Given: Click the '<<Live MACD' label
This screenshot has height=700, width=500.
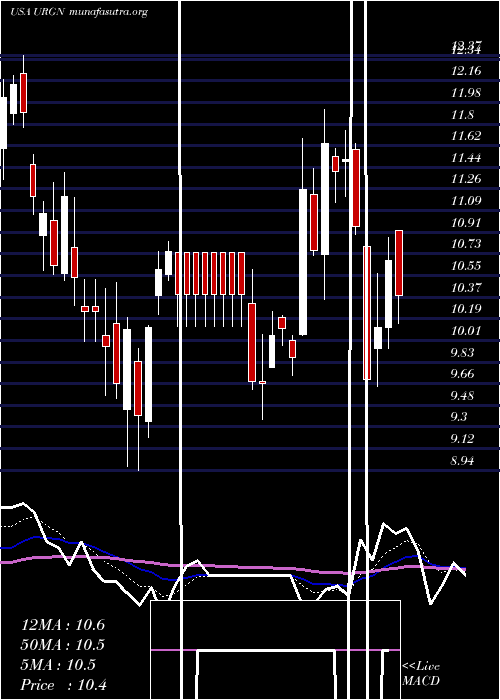Looking at the screenshot, I should (421, 673).
